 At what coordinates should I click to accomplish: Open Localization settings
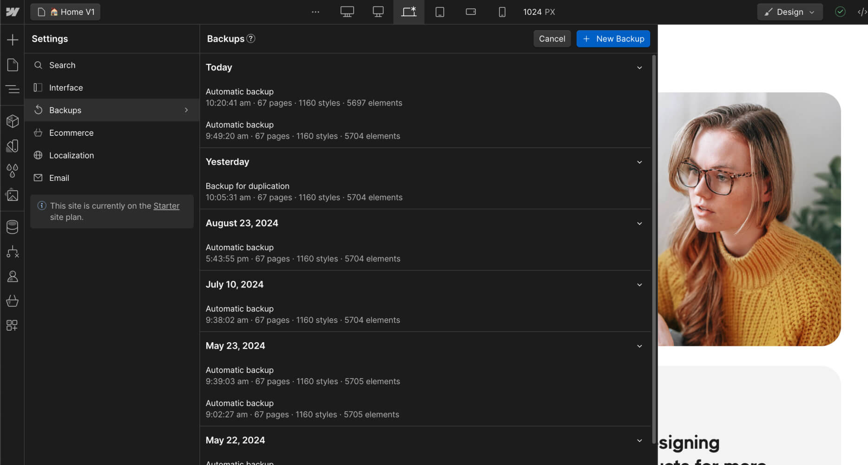point(112,155)
